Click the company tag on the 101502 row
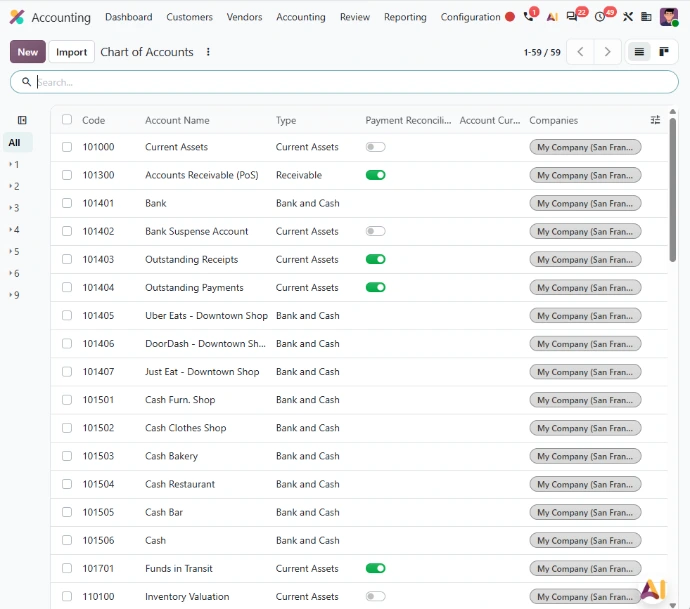Viewport: 690px width, 609px height. (585, 428)
